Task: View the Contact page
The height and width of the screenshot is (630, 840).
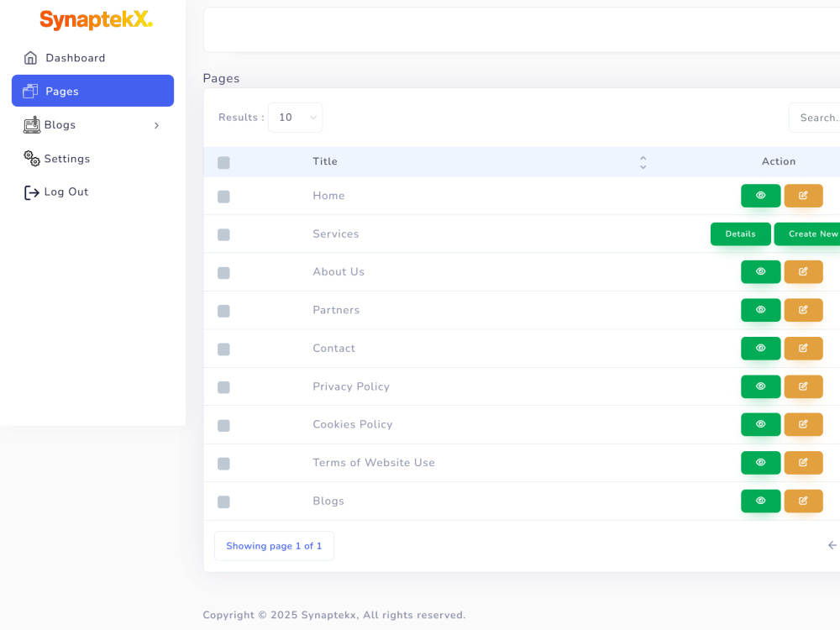Action: click(x=760, y=349)
